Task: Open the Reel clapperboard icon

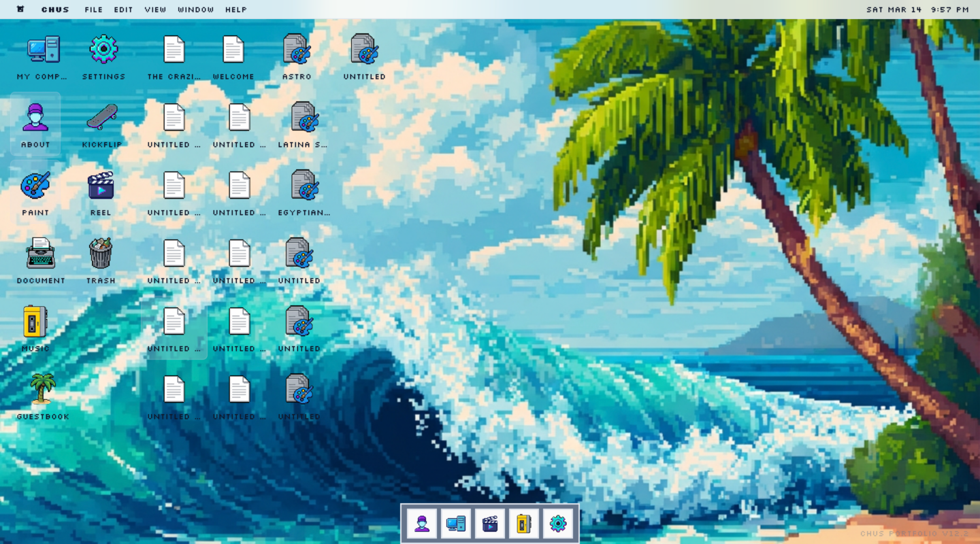Action: coord(101,186)
